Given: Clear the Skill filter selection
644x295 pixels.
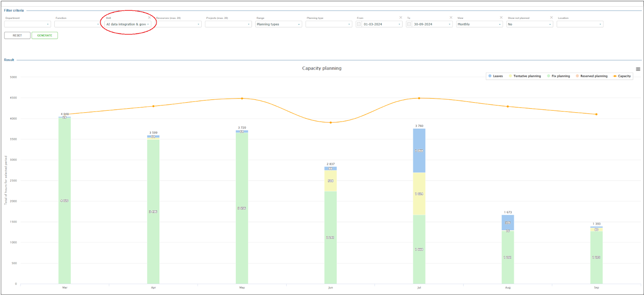Looking at the screenshot, I should point(149,18).
